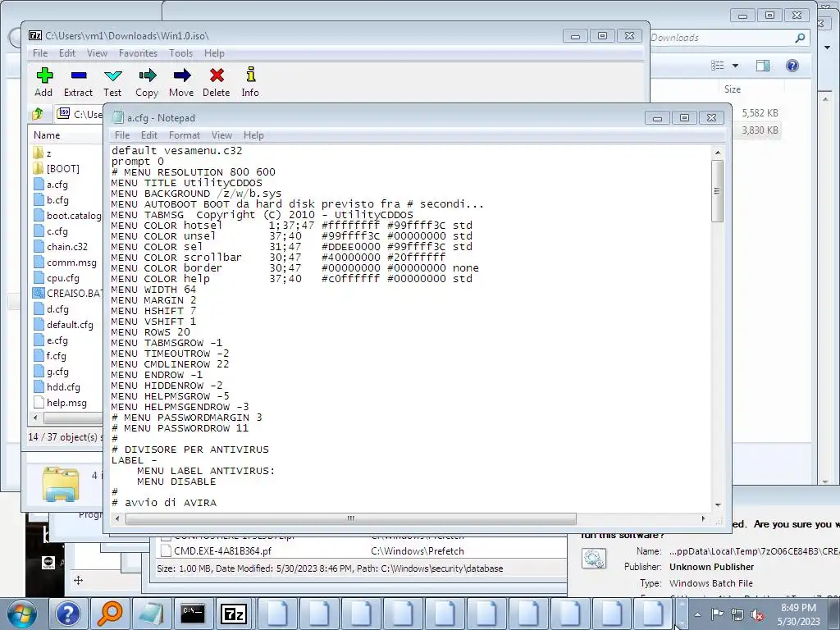Click the Add button in 7-Zip toolbar
The width and height of the screenshot is (840, 630).
44,82
